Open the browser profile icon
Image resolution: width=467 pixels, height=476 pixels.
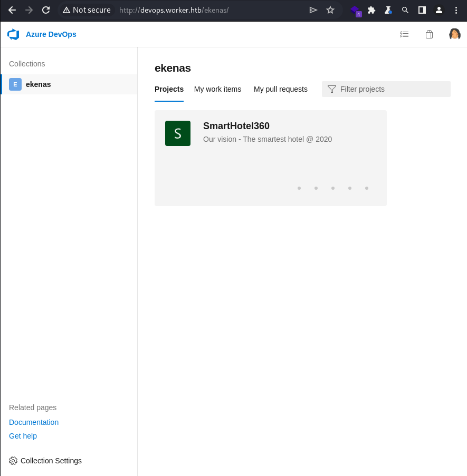[x=439, y=11]
